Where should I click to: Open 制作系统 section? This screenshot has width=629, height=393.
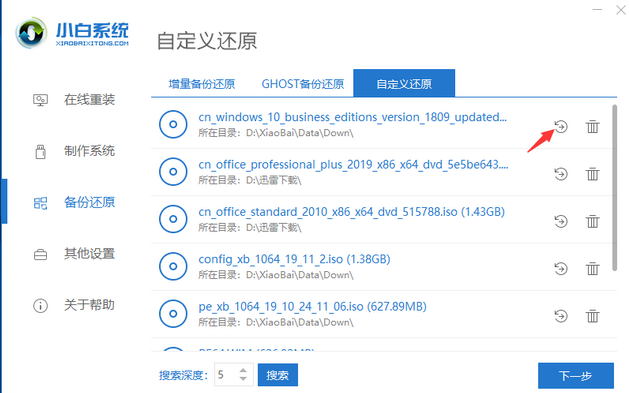click(89, 151)
